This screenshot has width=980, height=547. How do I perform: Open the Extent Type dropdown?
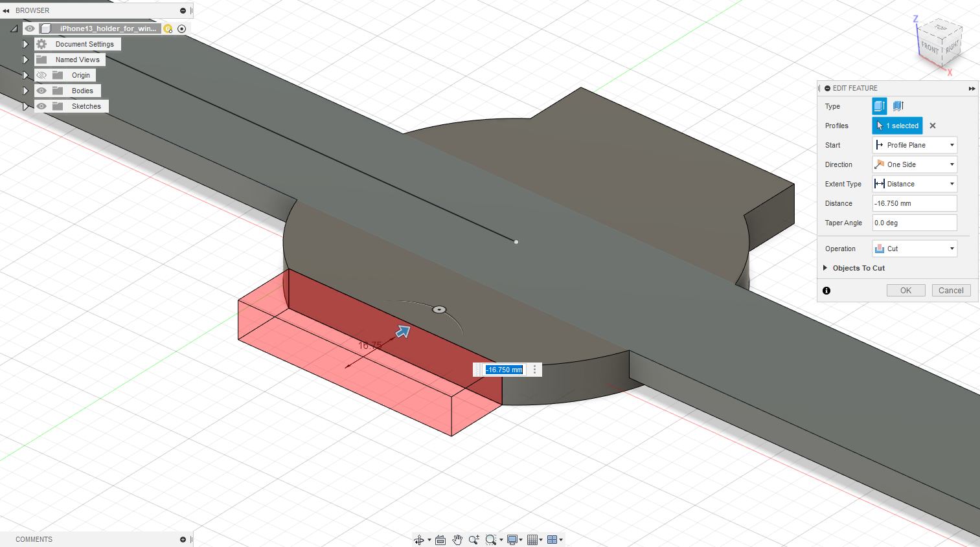[x=915, y=184]
